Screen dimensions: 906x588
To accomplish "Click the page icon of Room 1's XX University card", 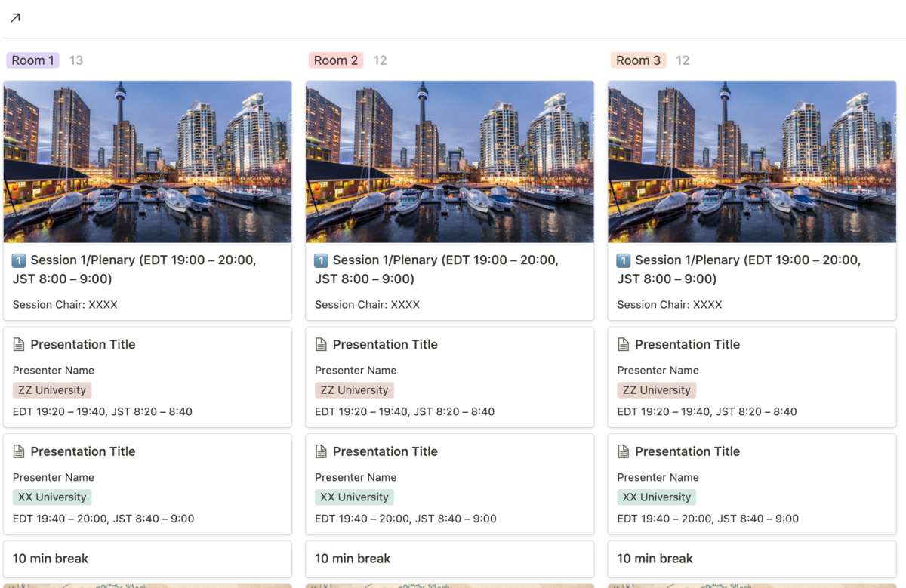I will coord(19,451).
